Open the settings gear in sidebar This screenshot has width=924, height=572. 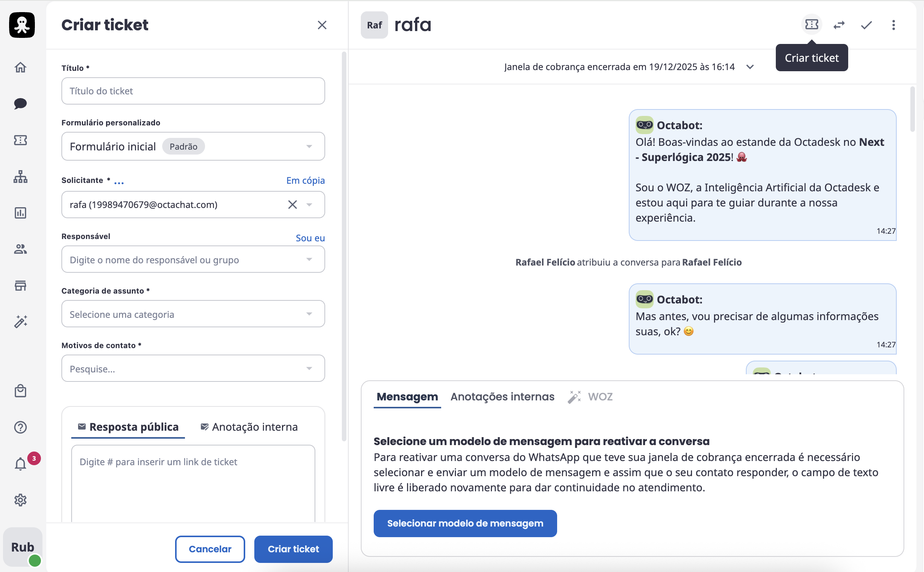pos(20,500)
